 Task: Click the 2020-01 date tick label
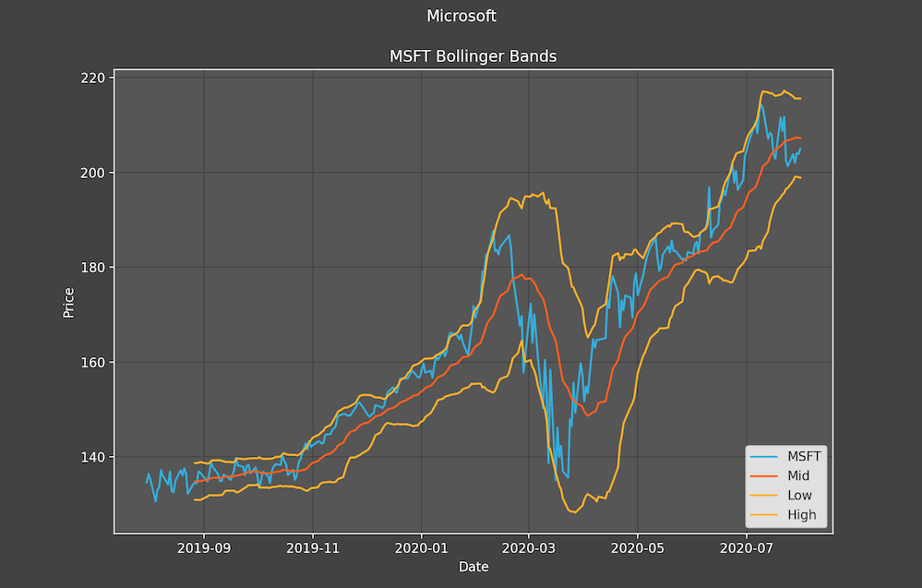421,548
